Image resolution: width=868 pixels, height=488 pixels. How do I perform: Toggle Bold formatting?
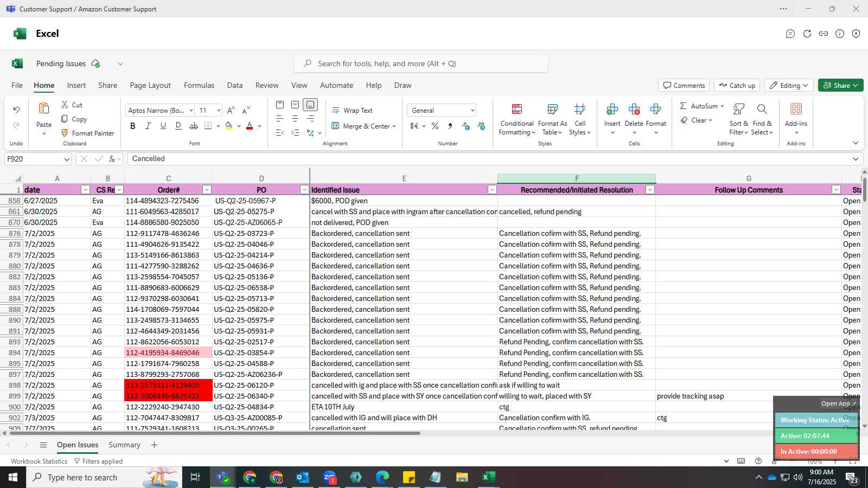tap(133, 126)
